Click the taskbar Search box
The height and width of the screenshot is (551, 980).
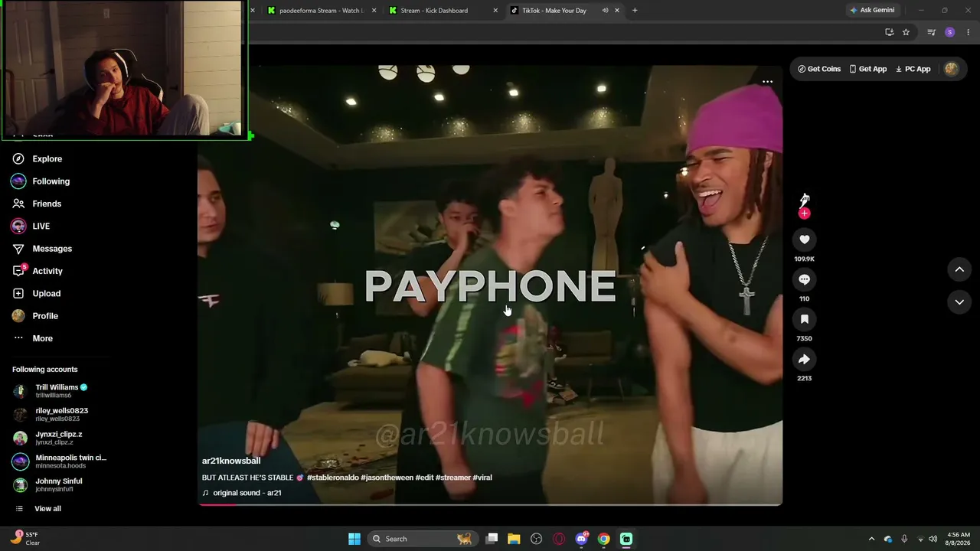[x=422, y=539]
